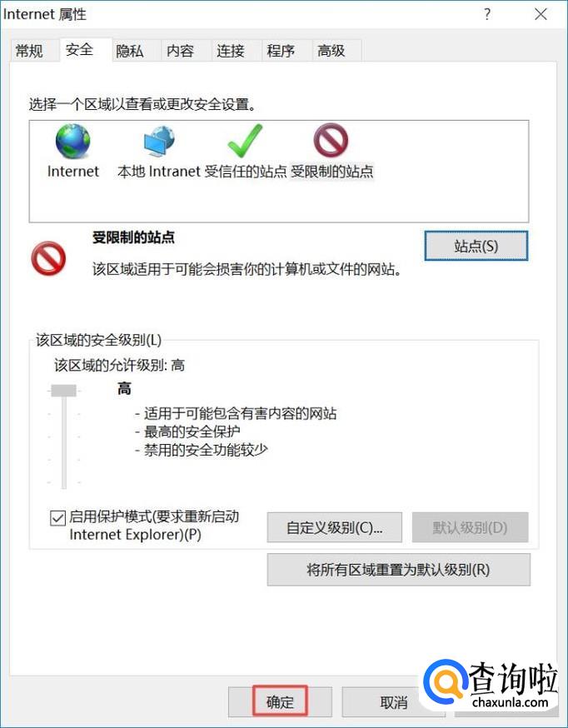Confirm with the 确定 button

tap(281, 701)
